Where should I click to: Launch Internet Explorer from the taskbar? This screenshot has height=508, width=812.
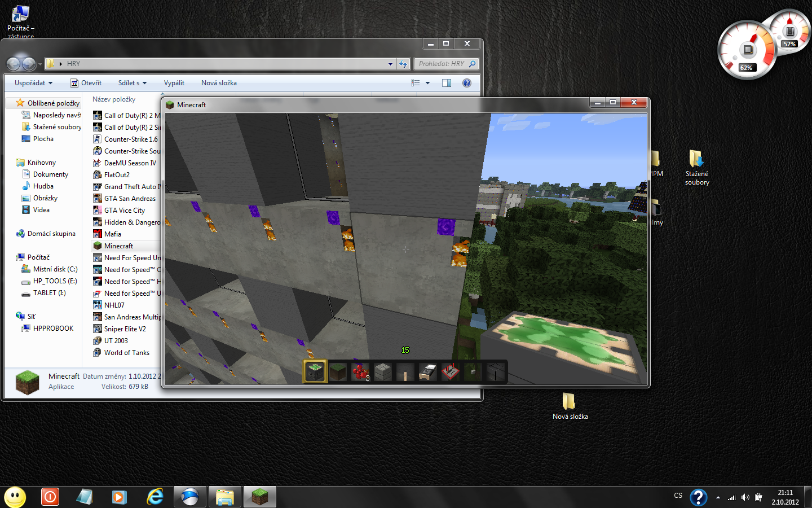pos(155,497)
